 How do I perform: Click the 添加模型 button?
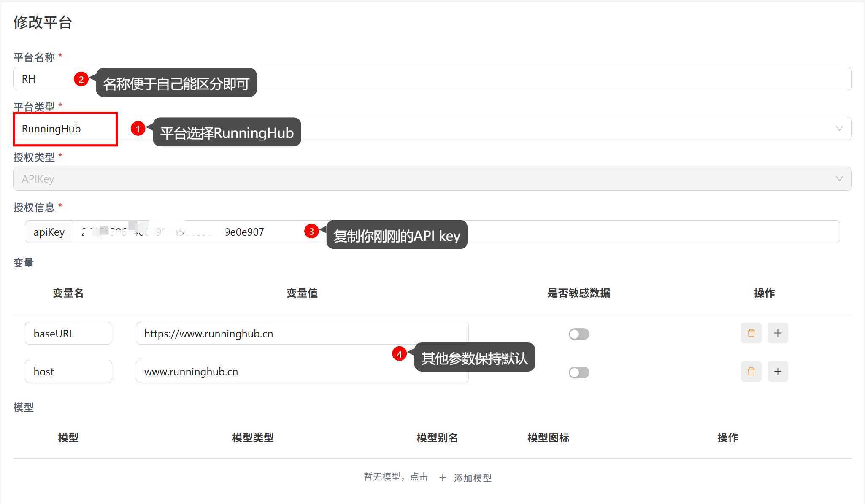click(x=466, y=478)
